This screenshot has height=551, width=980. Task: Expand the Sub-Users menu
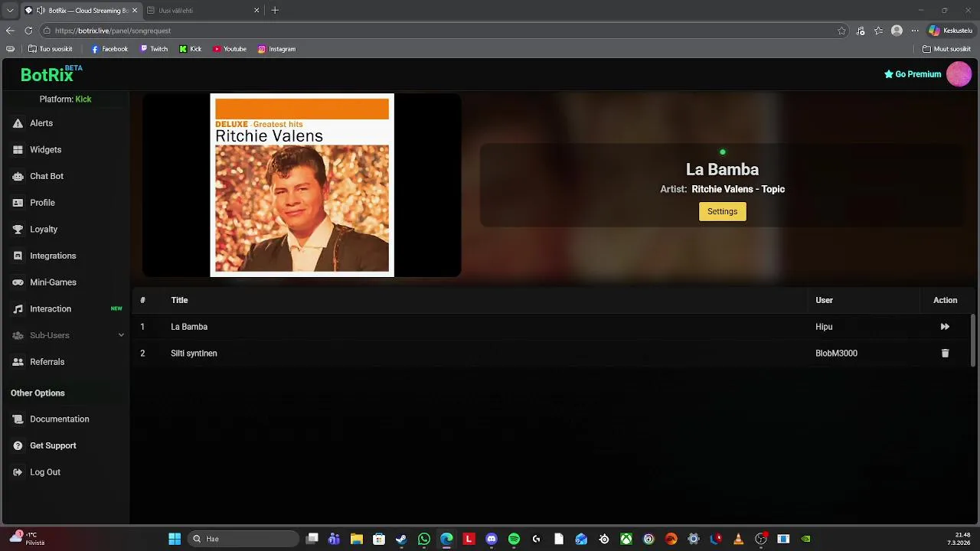pos(67,335)
